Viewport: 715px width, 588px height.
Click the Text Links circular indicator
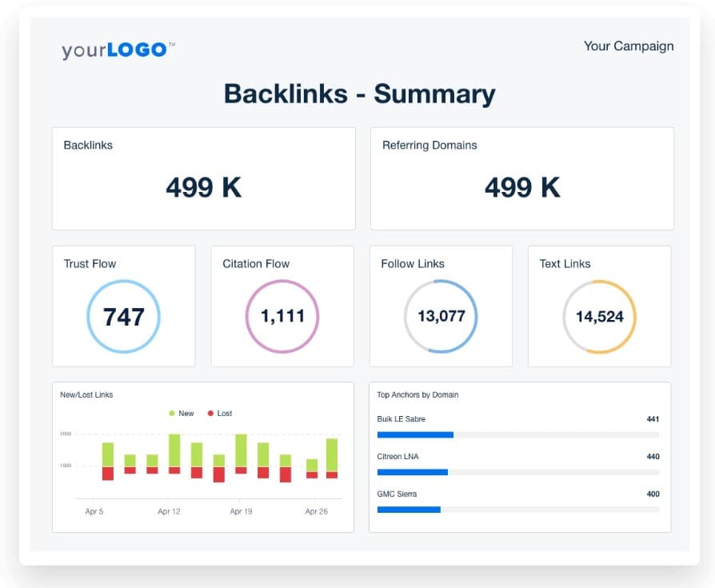[599, 316]
